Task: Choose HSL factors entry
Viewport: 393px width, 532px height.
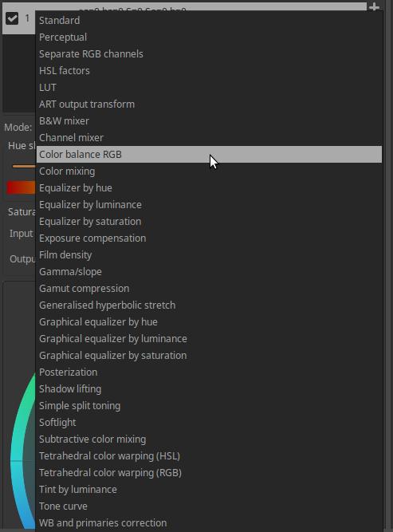Action: click(209, 70)
